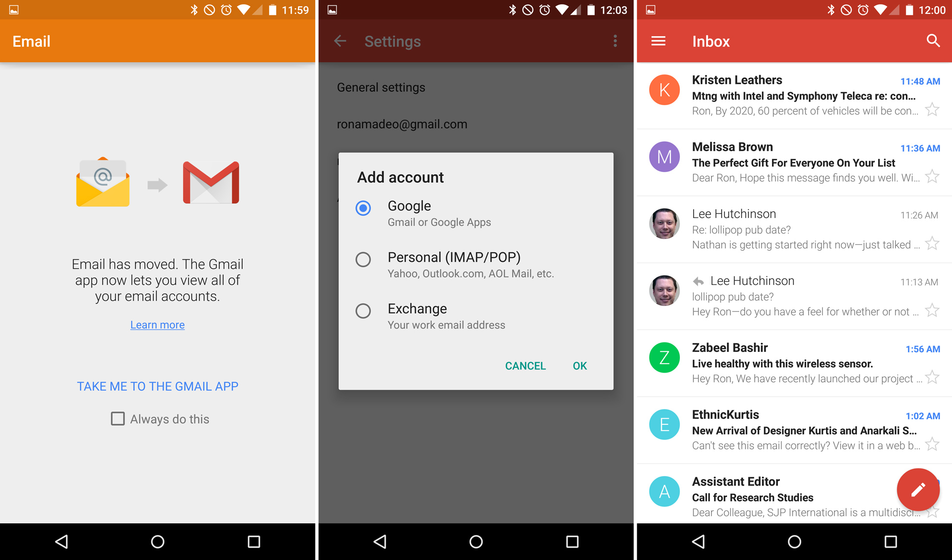Tap the TAKE ME TO THE GMAIL APP link

click(158, 386)
